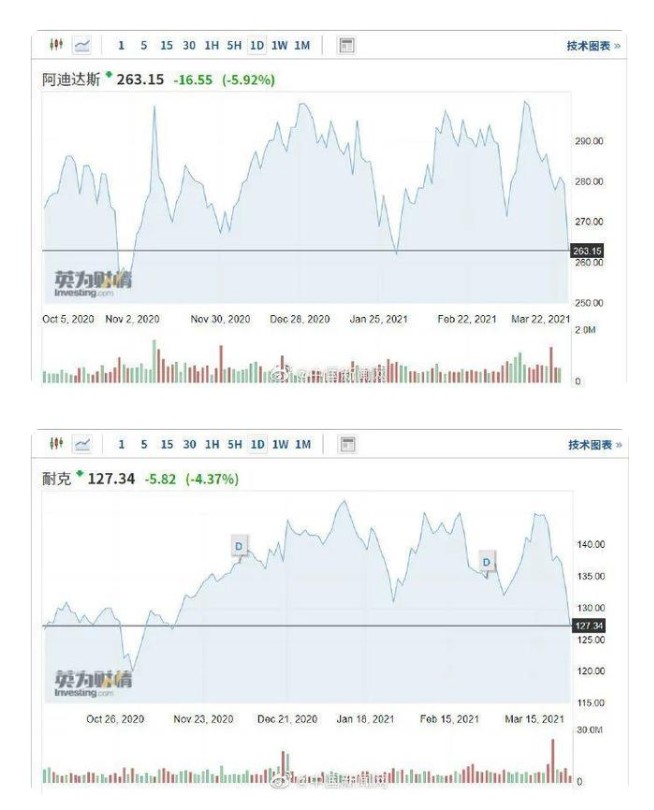Click the layout icon in Nike toolbar

point(347,444)
